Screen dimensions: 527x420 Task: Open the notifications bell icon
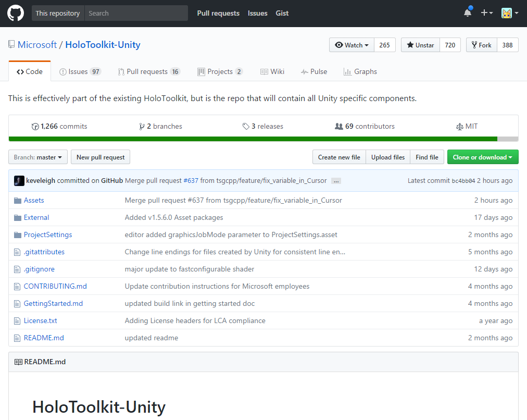point(468,13)
